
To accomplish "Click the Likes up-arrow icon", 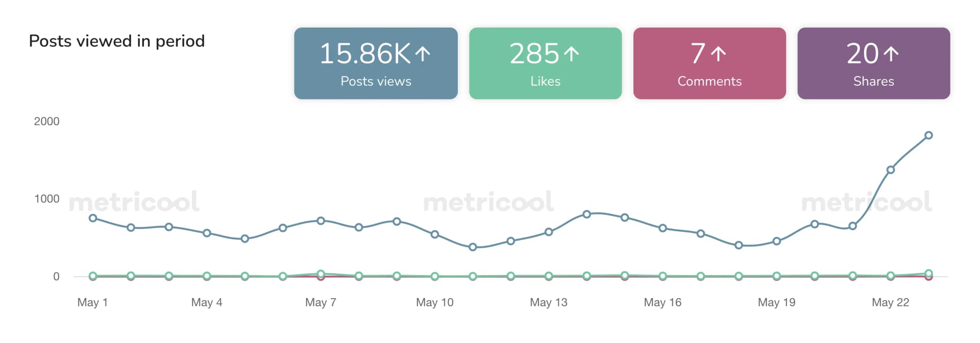I will coord(571,54).
